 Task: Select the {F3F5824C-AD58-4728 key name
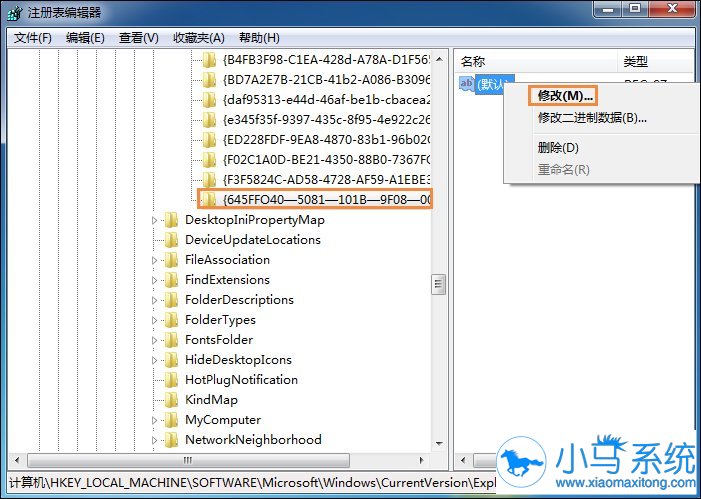point(326,180)
